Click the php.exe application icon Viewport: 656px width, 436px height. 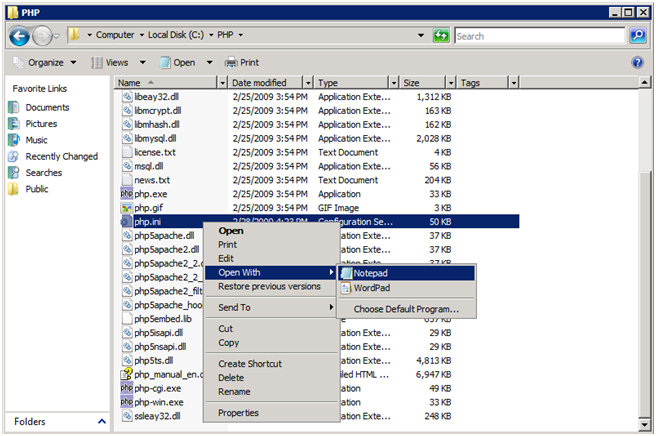pos(126,194)
